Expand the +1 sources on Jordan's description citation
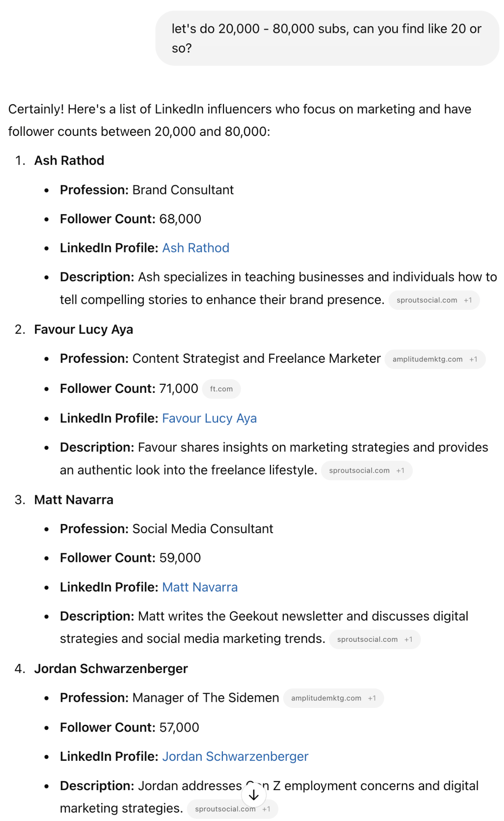 [x=267, y=809]
